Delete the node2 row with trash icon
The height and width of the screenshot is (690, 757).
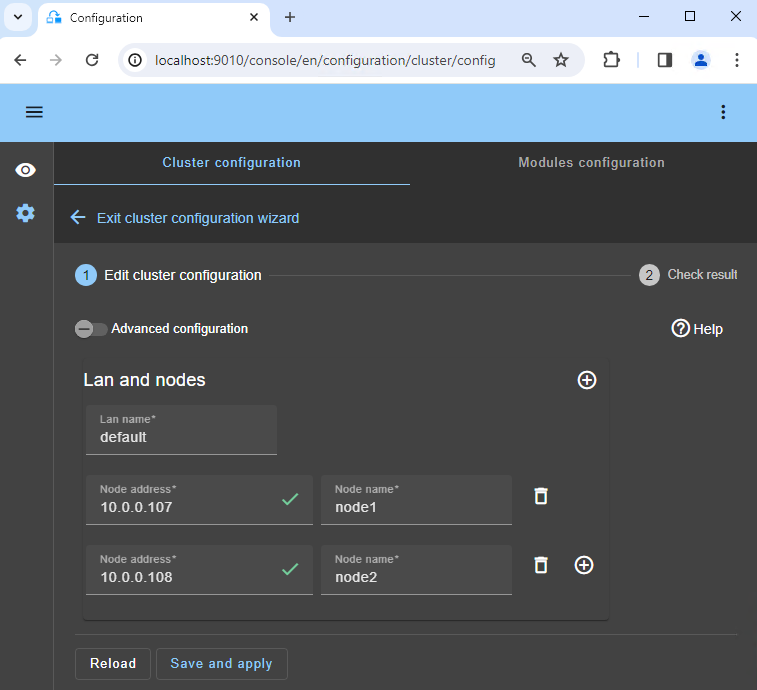[x=541, y=565]
